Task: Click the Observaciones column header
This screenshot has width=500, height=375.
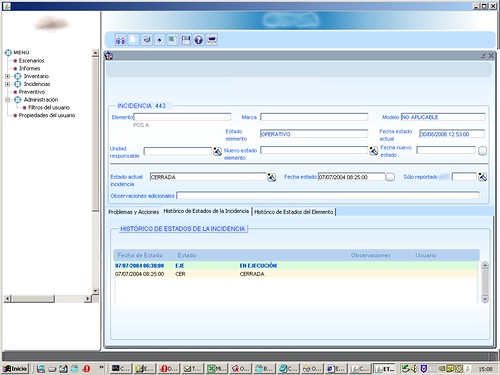Action: point(370,255)
